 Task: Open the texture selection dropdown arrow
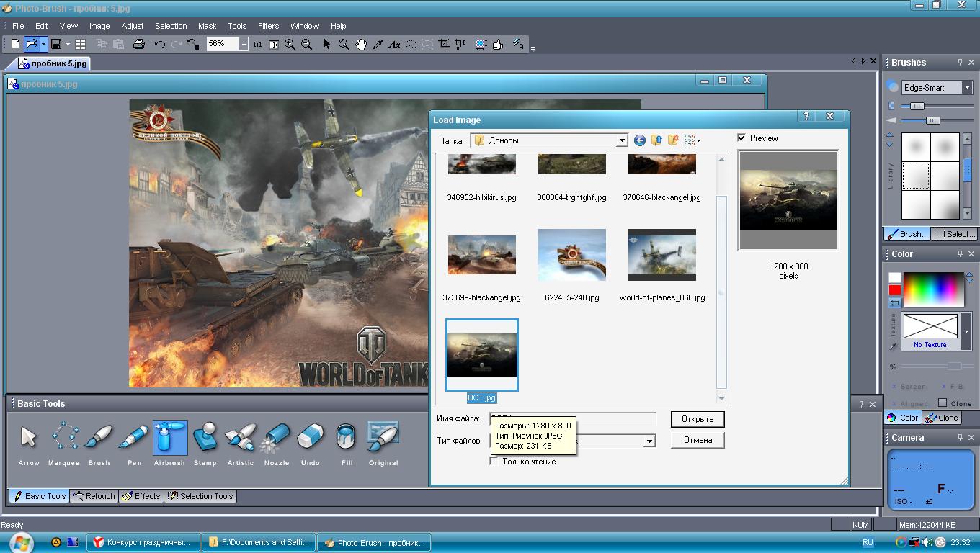(x=966, y=331)
